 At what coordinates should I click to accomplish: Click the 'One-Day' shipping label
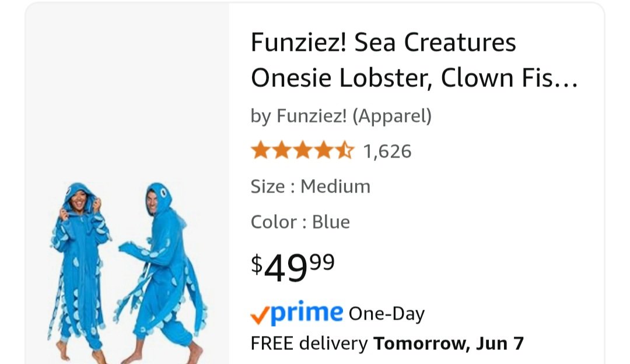pos(386,314)
